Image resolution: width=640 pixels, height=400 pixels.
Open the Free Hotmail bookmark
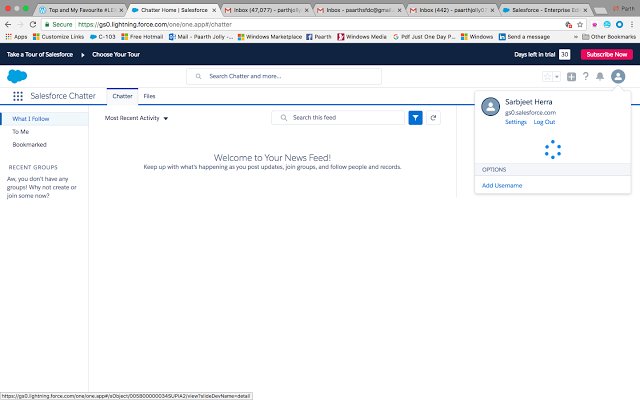click(x=142, y=37)
